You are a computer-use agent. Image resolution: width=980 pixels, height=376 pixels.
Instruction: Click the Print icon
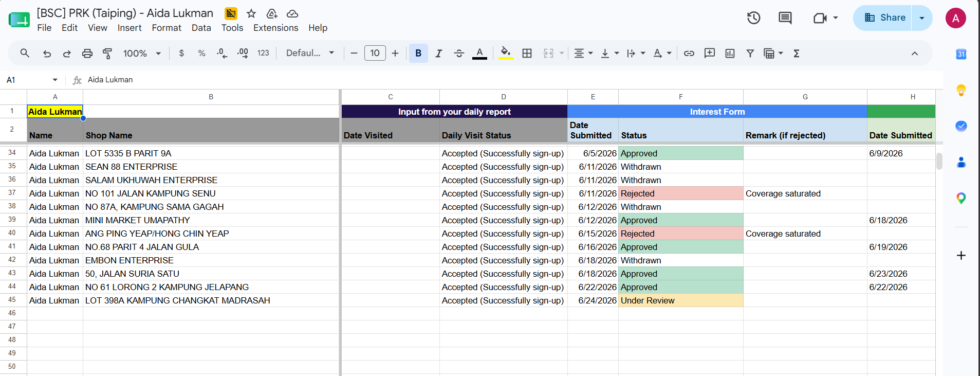[x=87, y=53]
